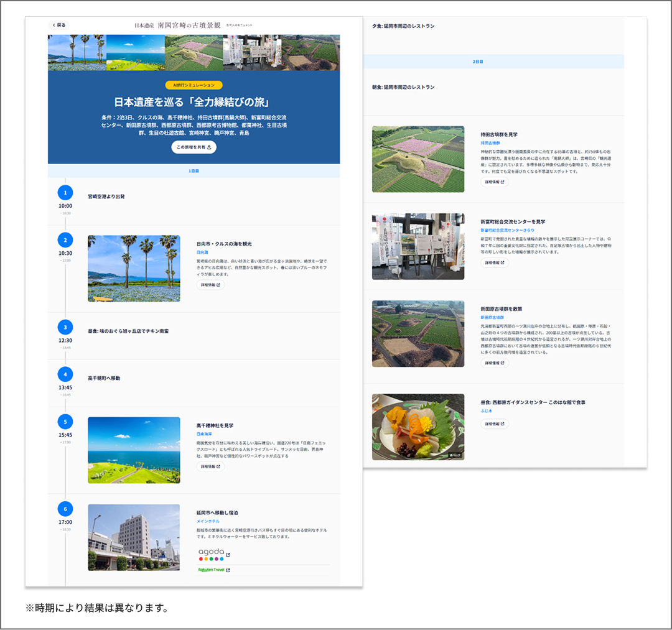Click timeline step 2 circle marker
The image size is (672, 630).
[x=65, y=240]
